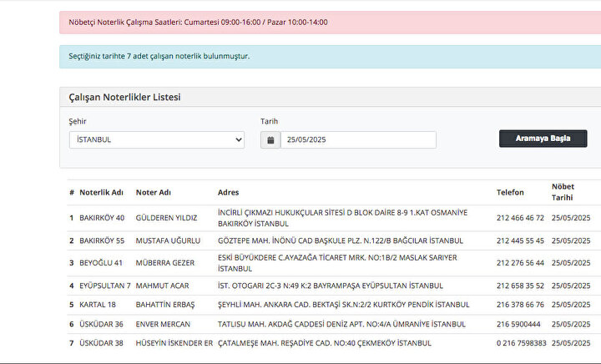Select the KARTAL 18 cell
Screen dimensions: 601x364
coord(98,305)
